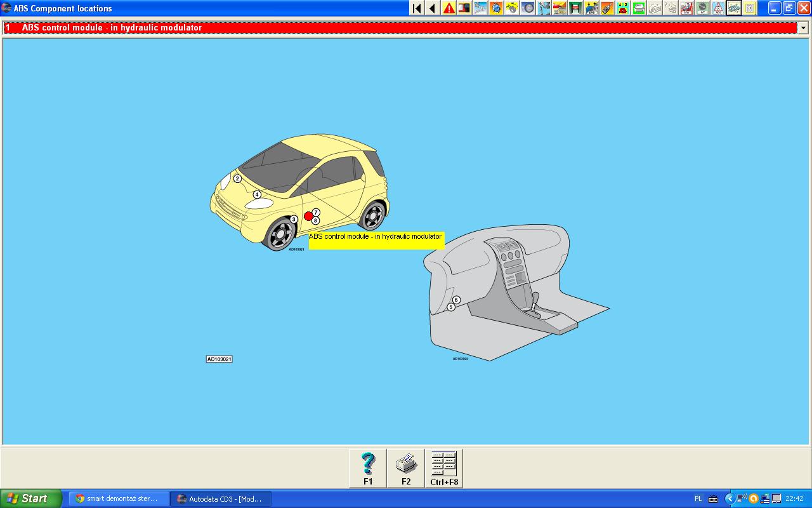The width and height of the screenshot is (812, 508).
Task: Open Windows Start menu
Action: pos(30,498)
